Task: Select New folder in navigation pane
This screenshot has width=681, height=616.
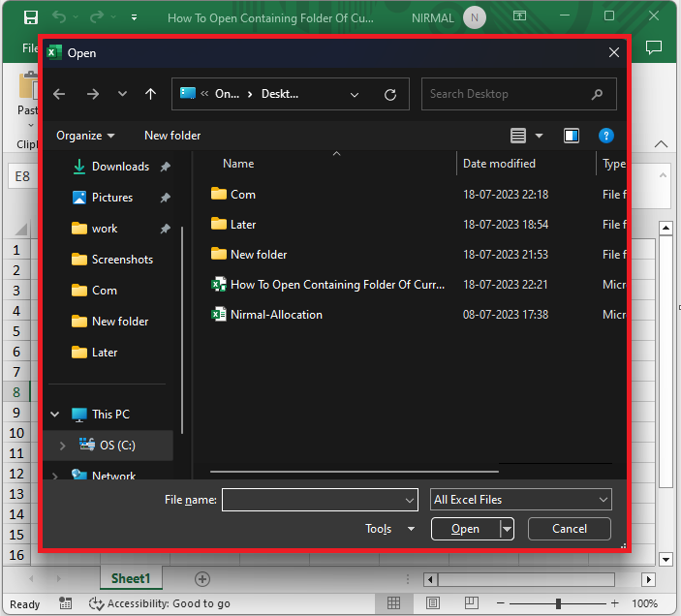Action: click(120, 322)
